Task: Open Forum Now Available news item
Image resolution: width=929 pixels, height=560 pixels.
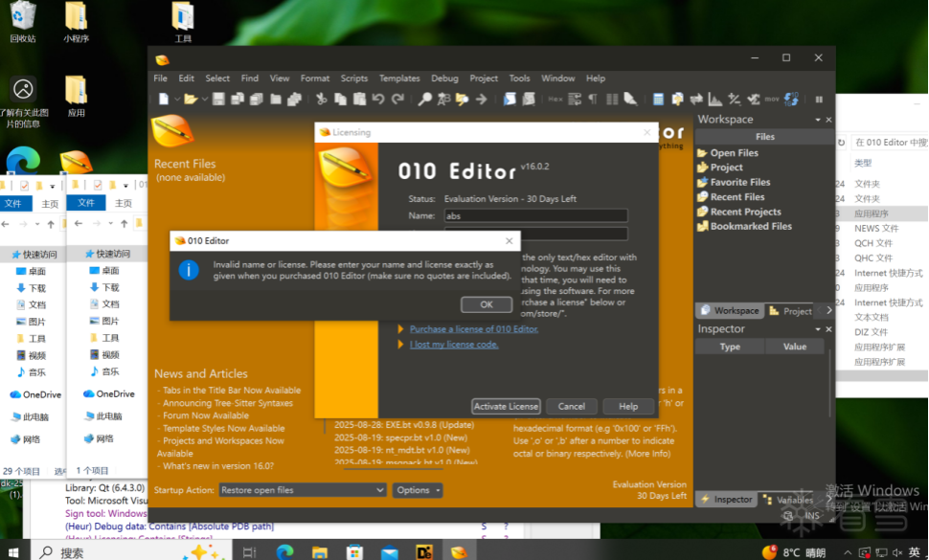Action: tap(206, 415)
